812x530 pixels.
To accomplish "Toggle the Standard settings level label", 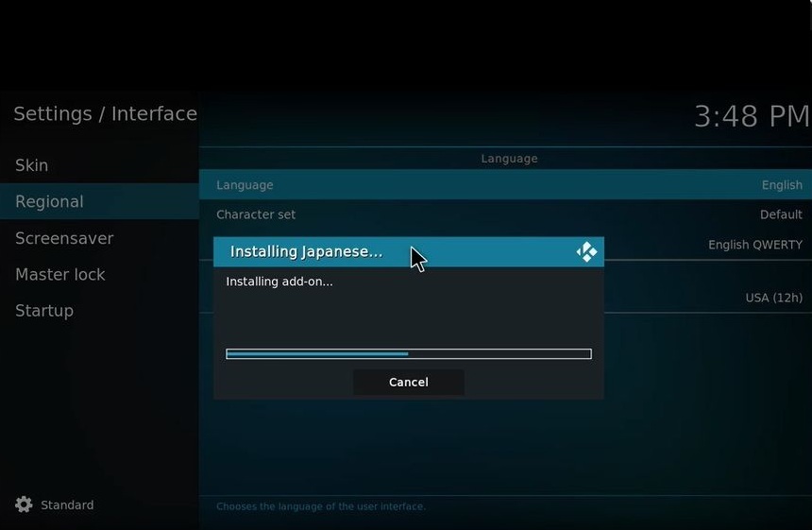I will [67, 505].
